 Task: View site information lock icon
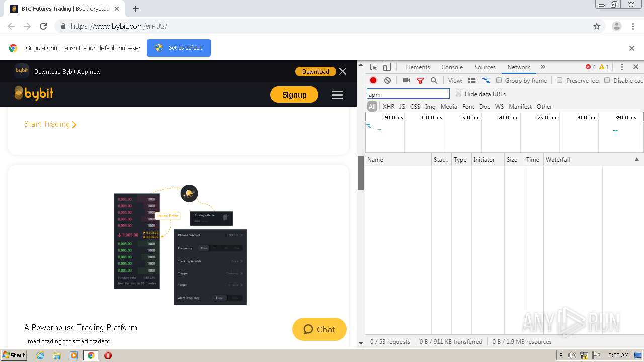pos(63,26)
